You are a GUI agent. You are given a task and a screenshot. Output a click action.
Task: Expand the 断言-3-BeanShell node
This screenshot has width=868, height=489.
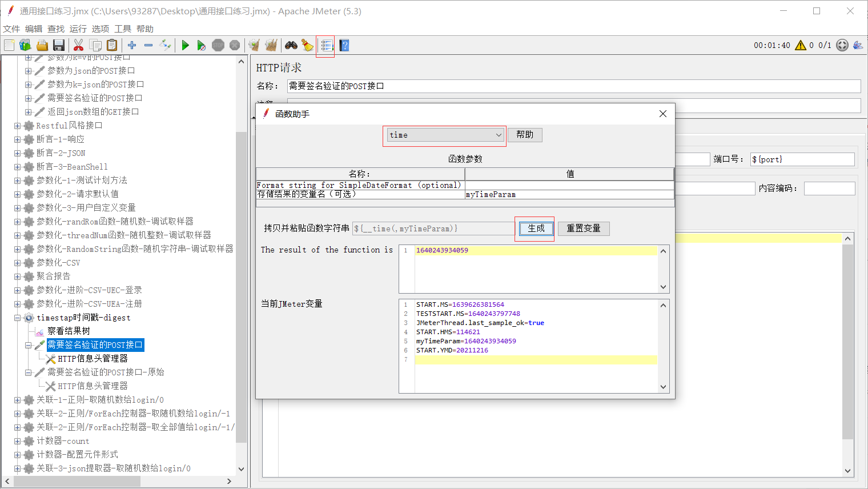18,167
